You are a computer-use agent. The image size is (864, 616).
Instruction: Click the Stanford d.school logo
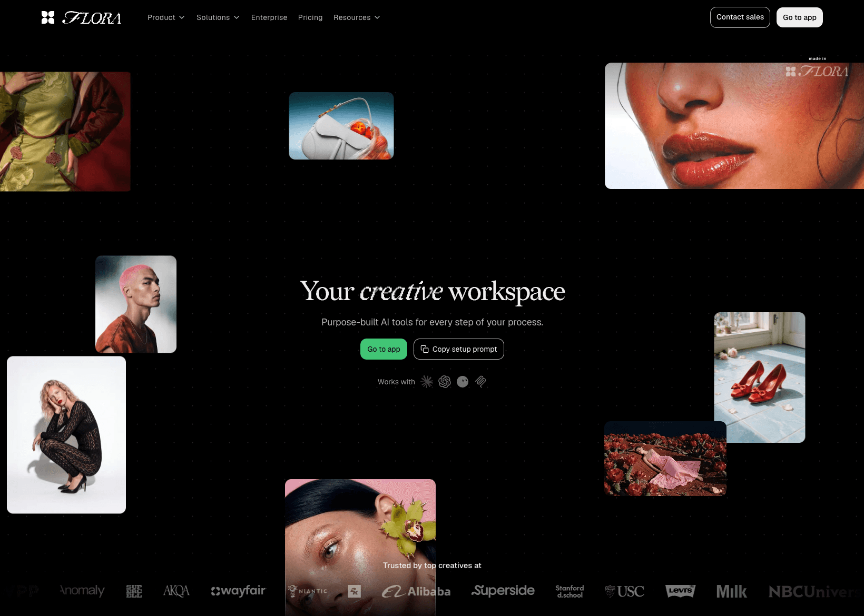tap(570, 591)
